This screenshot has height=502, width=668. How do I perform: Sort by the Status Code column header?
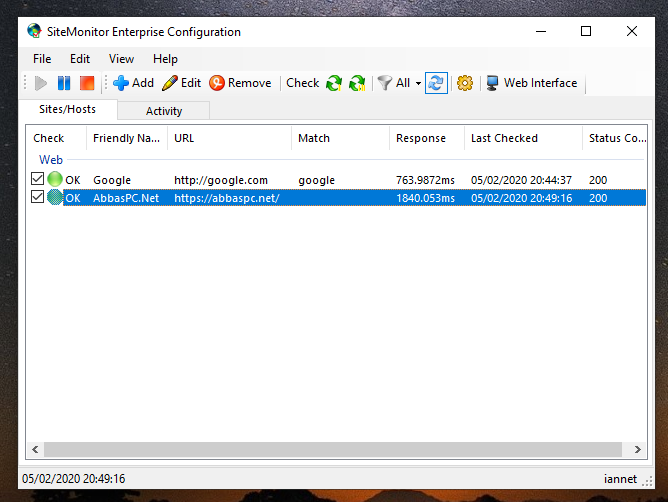[615, 138]
